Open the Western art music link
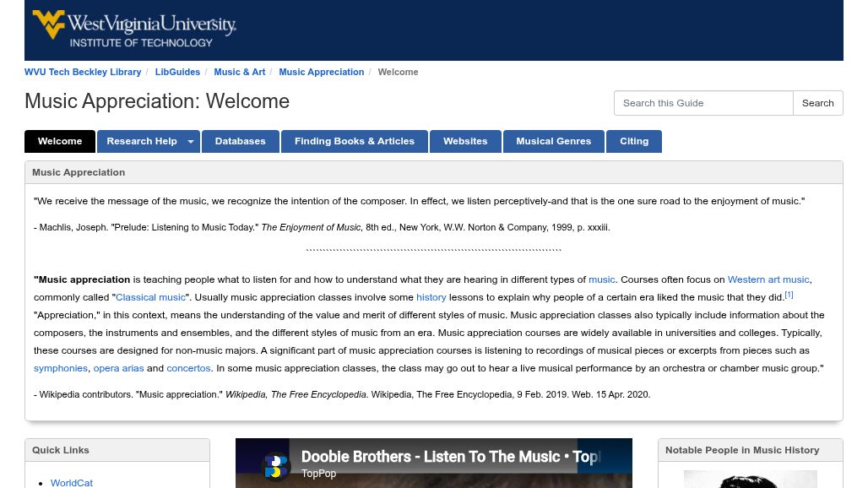This screenshot has width=868, height=488. pyautogui.click(x=768, y=280)
